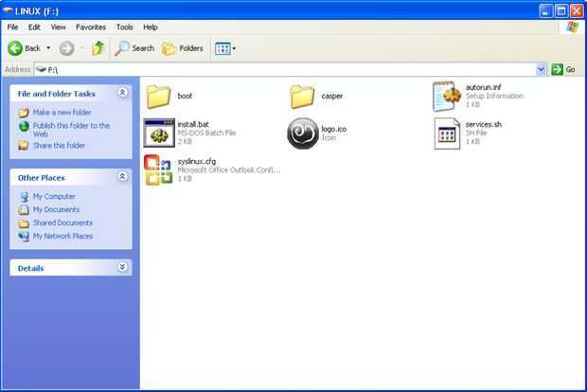Click the Windows flag logo
The width and height of the screenshot is (587, 392).
tap(572, 27)
